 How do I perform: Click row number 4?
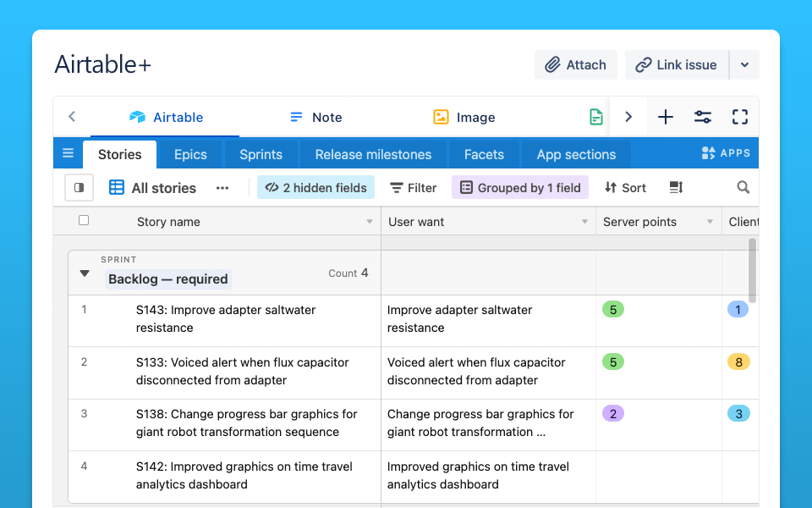coord(84,466)
